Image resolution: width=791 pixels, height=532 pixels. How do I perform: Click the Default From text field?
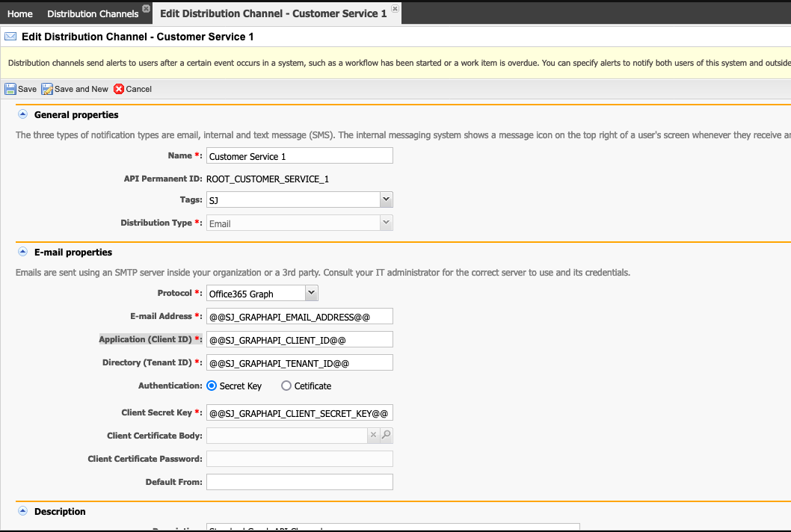299,482
